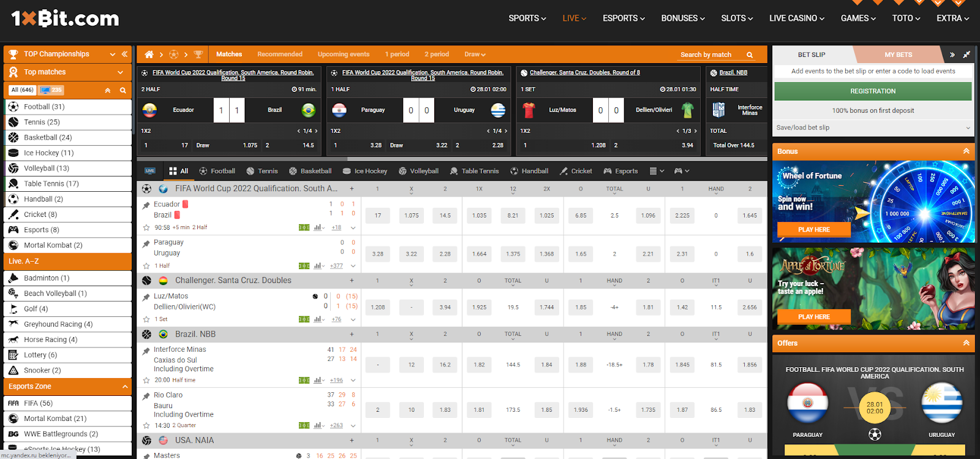Open the list-menu dropdown in the sports filter row
Screen dimensions: 980x459
657,171
